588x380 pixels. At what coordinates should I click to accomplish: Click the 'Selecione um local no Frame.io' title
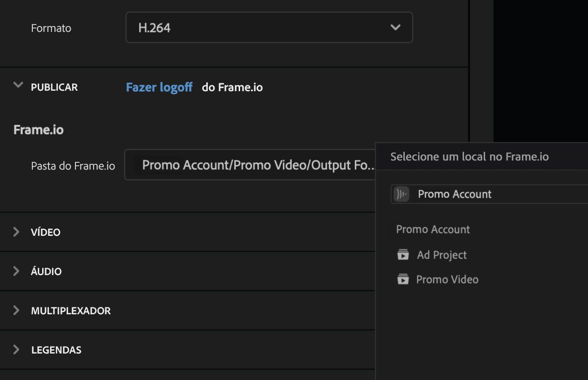coord(469,157)
